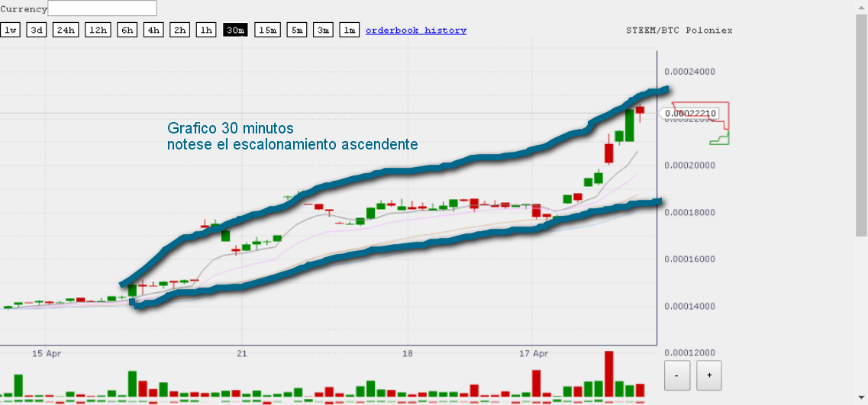Click the 0.00012000 price axis label
The image size is (868, 405).
coord(690,353)
